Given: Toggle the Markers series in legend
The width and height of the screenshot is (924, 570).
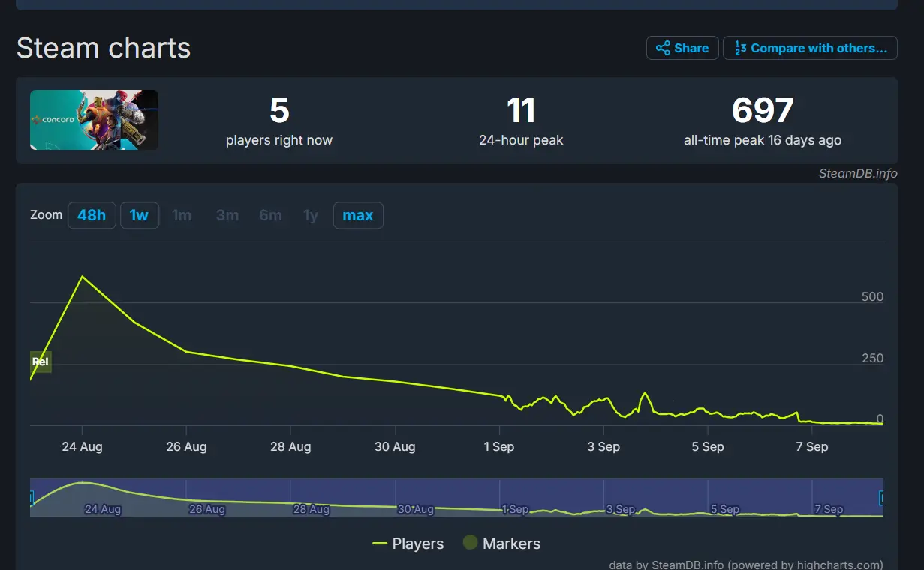Looking at the screenshot, I should click(501, 544).
